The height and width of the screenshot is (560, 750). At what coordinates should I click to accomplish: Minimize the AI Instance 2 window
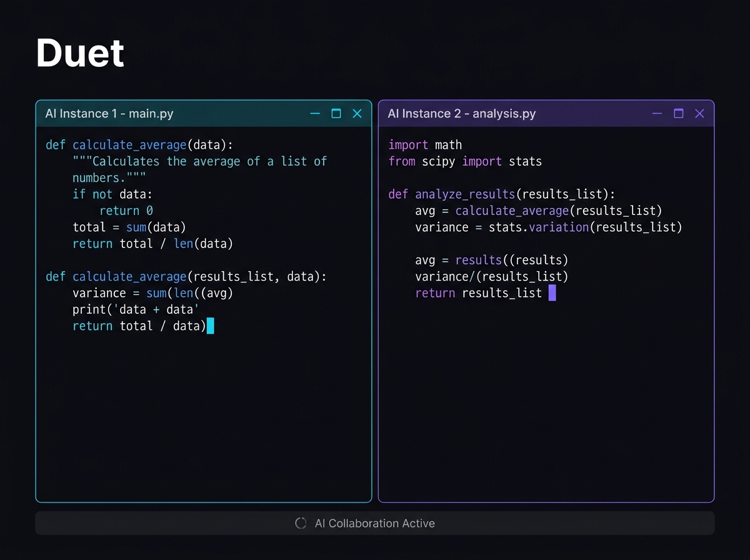click(657, 113)
